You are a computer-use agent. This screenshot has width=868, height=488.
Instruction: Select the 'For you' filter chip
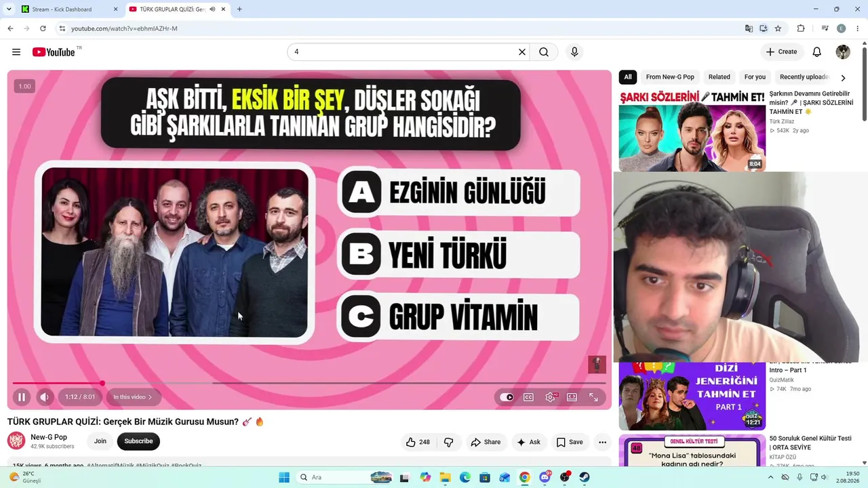coord(755,77)
